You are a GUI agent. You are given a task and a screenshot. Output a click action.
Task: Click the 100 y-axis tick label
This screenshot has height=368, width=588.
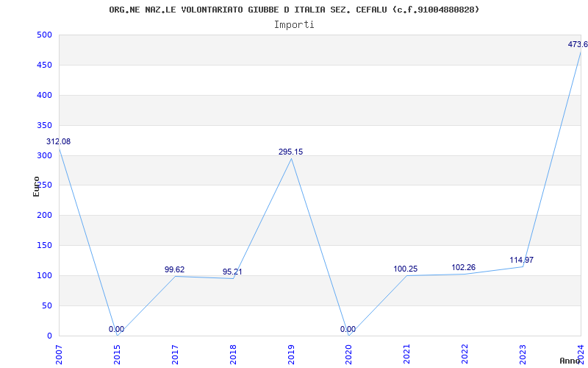coord(44,275)
